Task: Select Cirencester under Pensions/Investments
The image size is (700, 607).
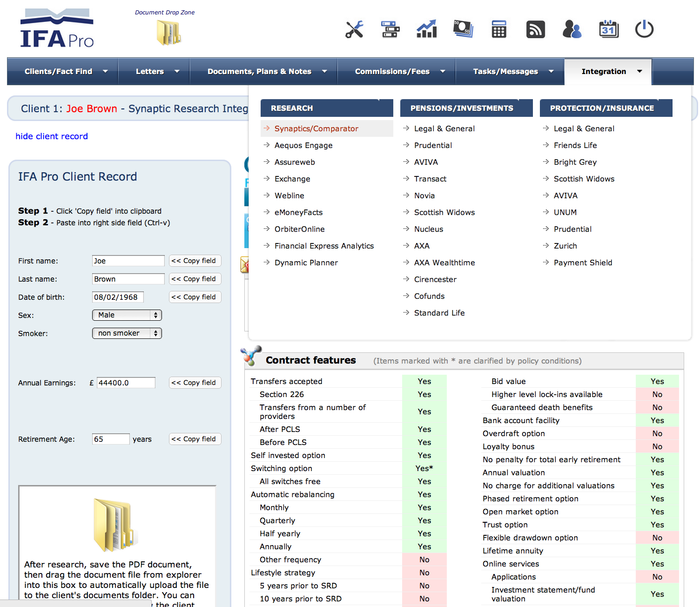Action: click(x=435, y=279)
